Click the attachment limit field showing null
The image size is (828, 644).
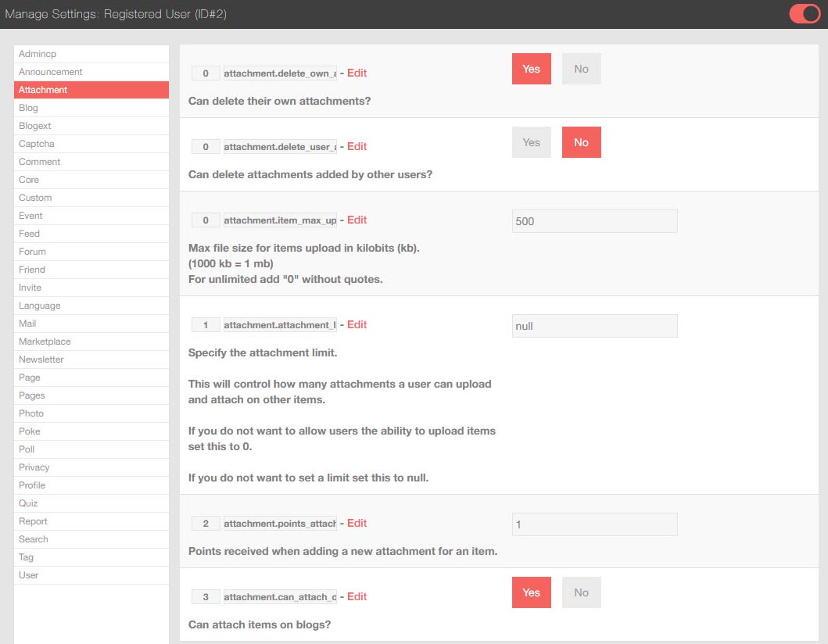594,326
